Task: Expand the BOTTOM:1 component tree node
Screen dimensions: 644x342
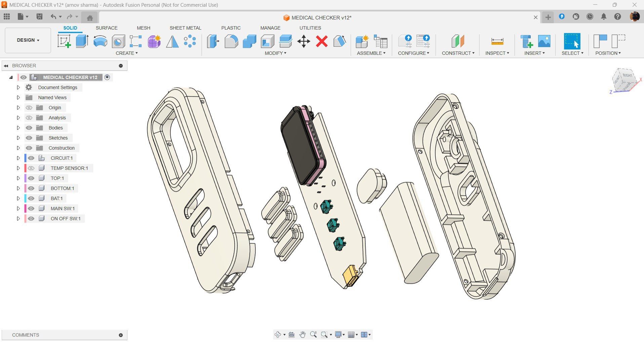Action: [x=18, y=188]
